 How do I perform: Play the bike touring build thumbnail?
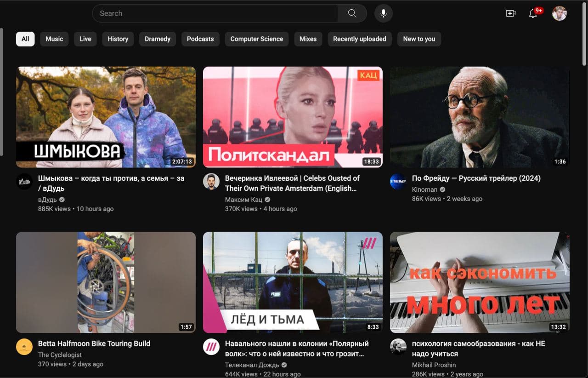coord(106,282)
